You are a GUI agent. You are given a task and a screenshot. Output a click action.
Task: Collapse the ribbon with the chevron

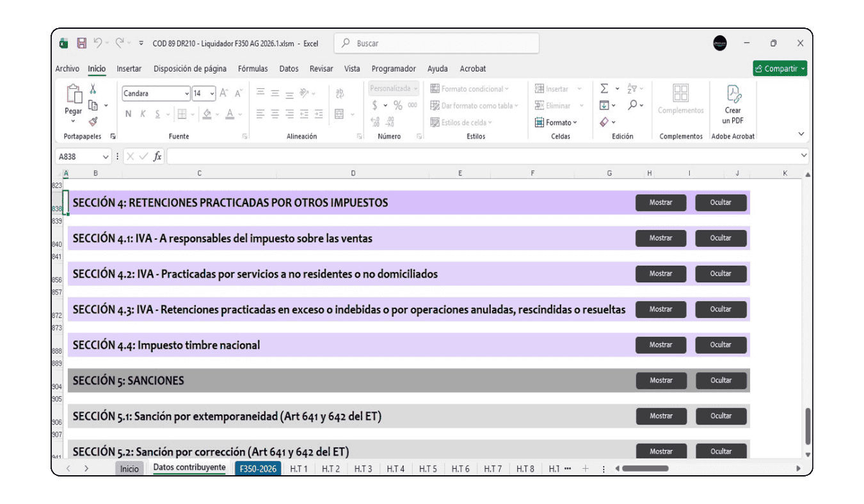[801, 134]
